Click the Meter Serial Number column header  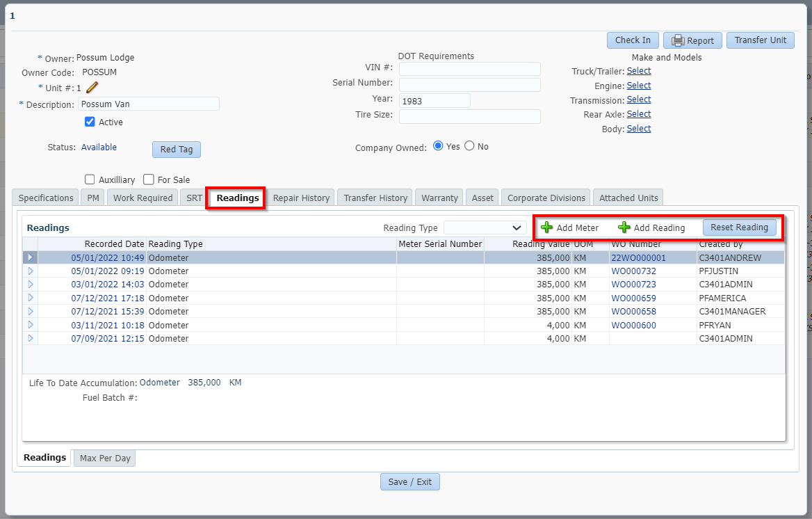(x=440, y=243)
